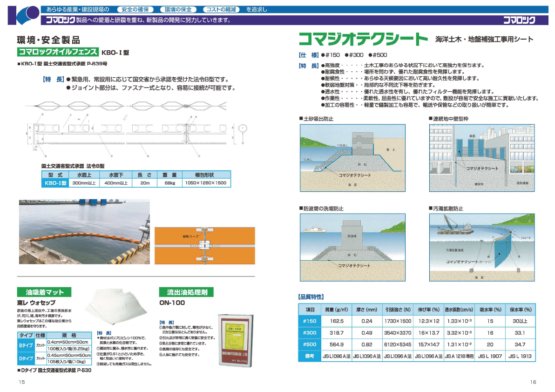The height and width of the screenshot is (392, 555).
Task: Click the 0.4cm×50cm×50cm spec cell
Action: (x=69, y=342)
